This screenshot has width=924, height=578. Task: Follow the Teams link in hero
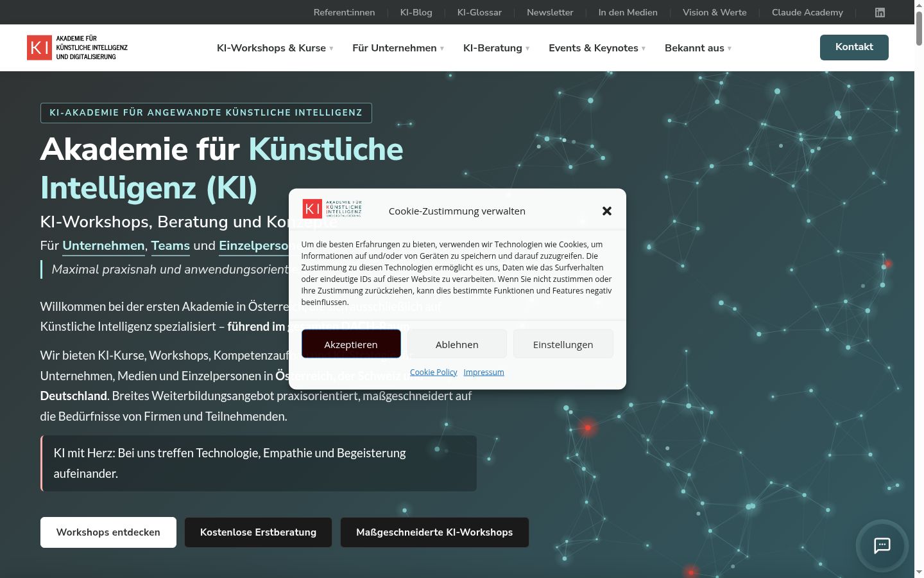[x=171, y=246]
